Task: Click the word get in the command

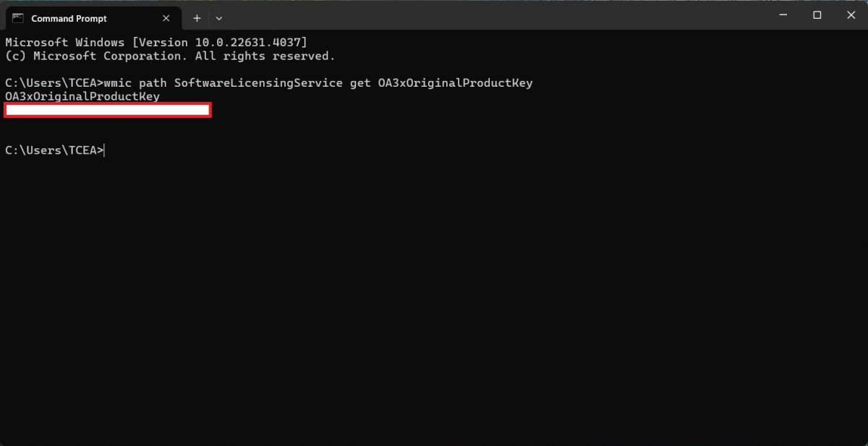Action: pos(360,83)
